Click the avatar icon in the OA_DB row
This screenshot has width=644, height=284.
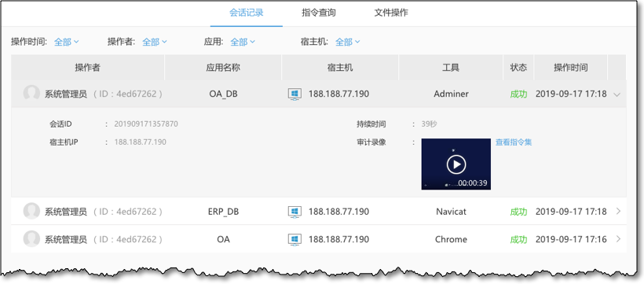pyautogui.click(x=31, y=94)
